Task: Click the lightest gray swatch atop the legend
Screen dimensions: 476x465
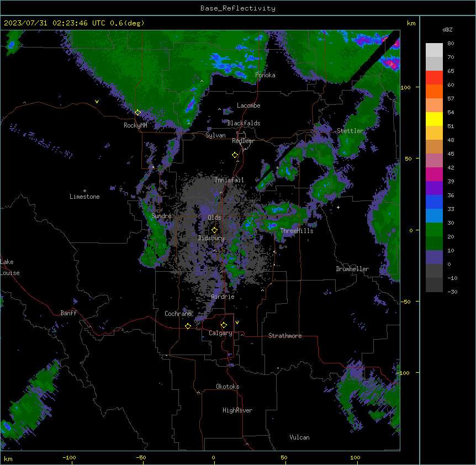Action: coord(434,50)
